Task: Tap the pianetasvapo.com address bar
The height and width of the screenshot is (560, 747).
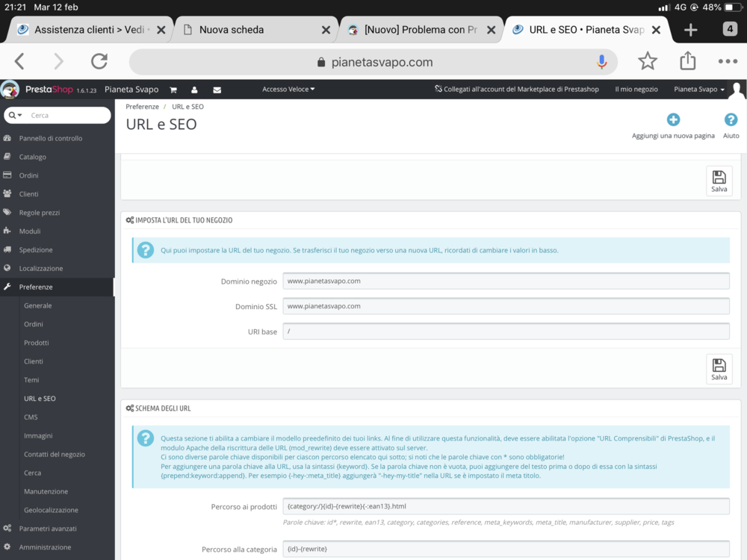Action: (x=374, y=62)
